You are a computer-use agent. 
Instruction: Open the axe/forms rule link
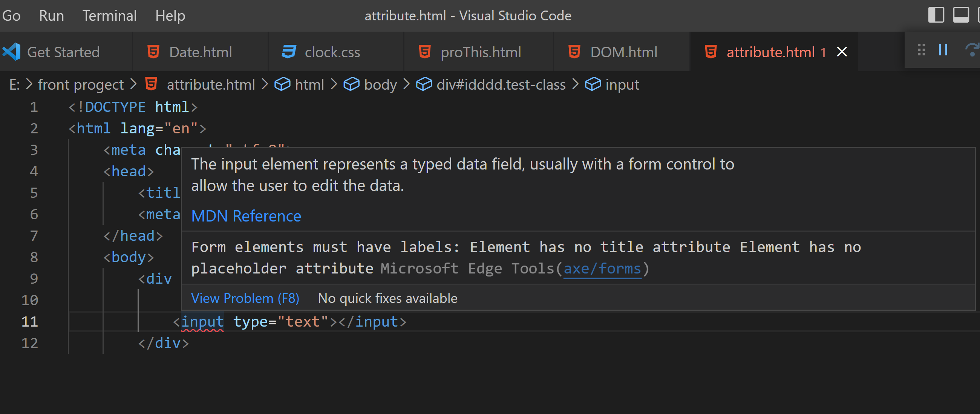click(602, 269)
